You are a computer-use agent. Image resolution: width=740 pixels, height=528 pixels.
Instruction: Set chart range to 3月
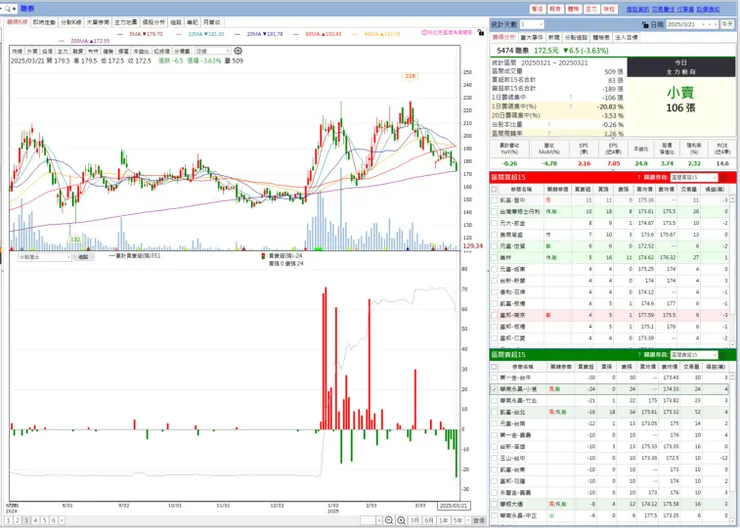click(x=414, y=520)
